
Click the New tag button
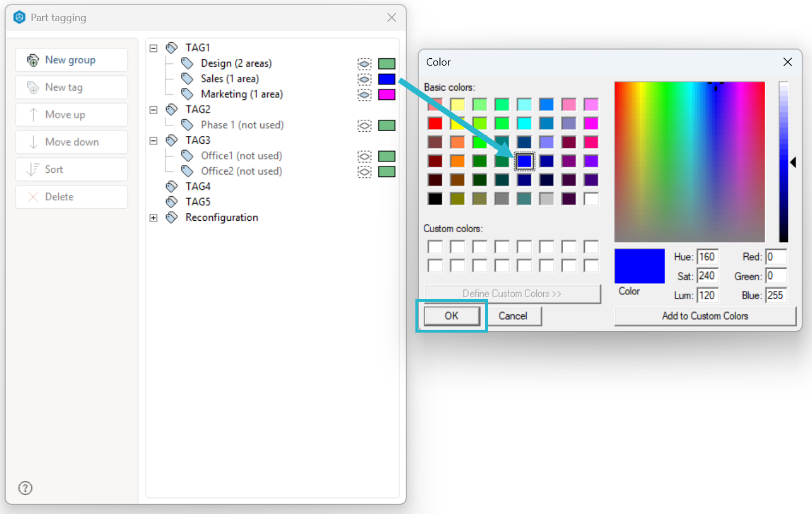[71, 87]
